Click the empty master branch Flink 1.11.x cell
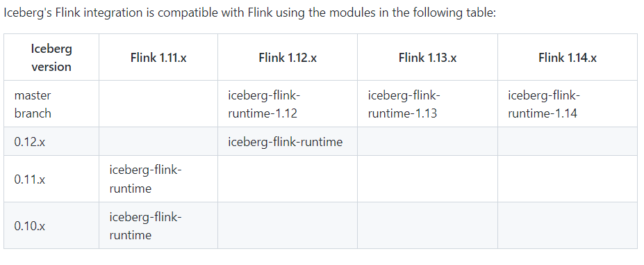Image resolution: width=644 pixels, height=265 pixels. pyautogui.click(x=158, y=104)
